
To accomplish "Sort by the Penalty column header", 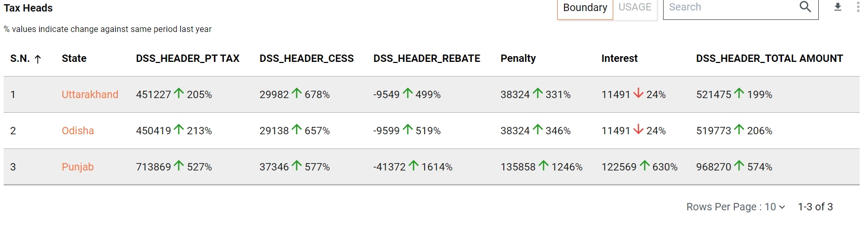I will click(x=518, y=58).
